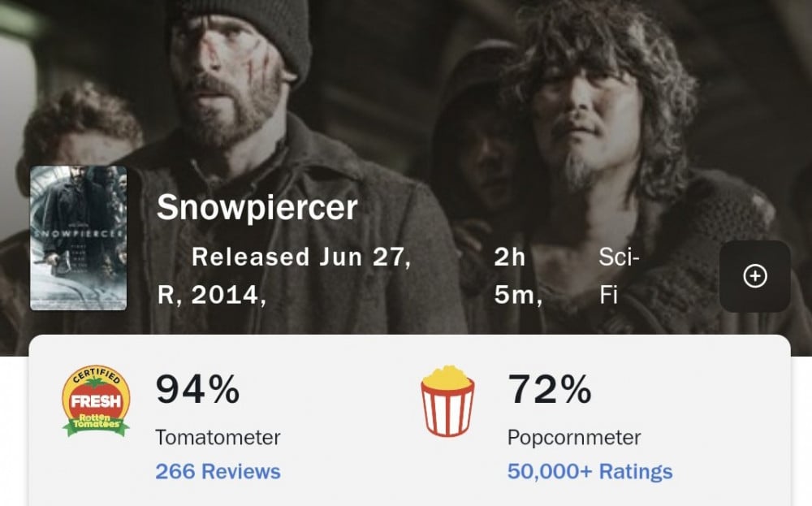Viewport: 812px width, 506px height.
Task: Select the Tomatometer label
Action: point(218,437)
